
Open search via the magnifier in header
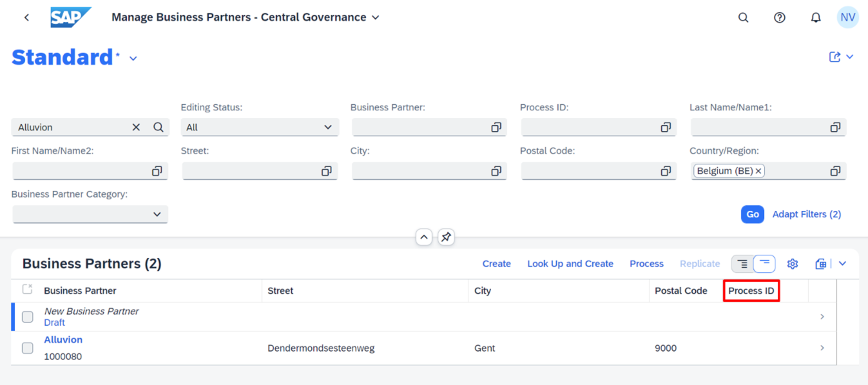tap(743, 17)
